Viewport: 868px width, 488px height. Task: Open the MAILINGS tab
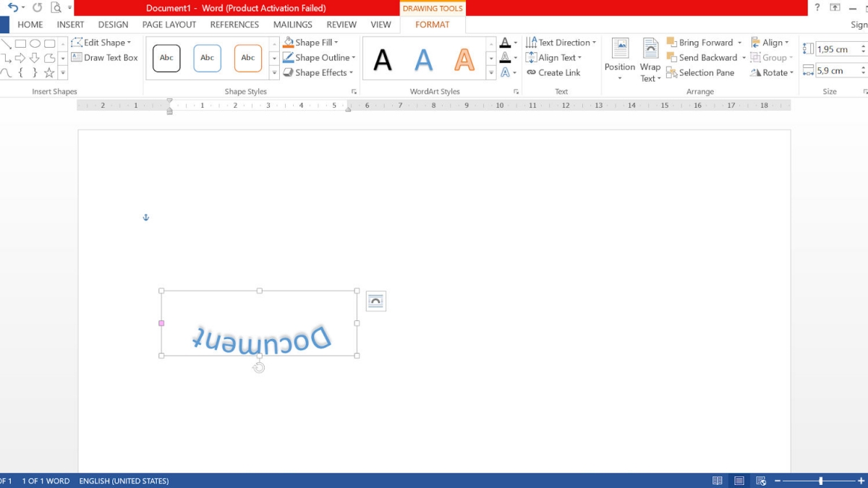point(293,25)
